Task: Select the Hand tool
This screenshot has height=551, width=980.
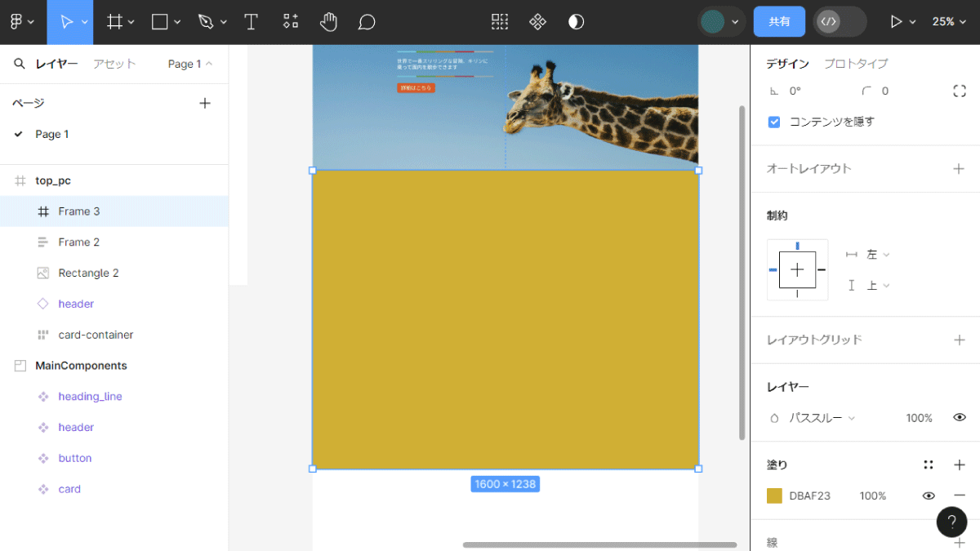Action: (x=328, y=22)
